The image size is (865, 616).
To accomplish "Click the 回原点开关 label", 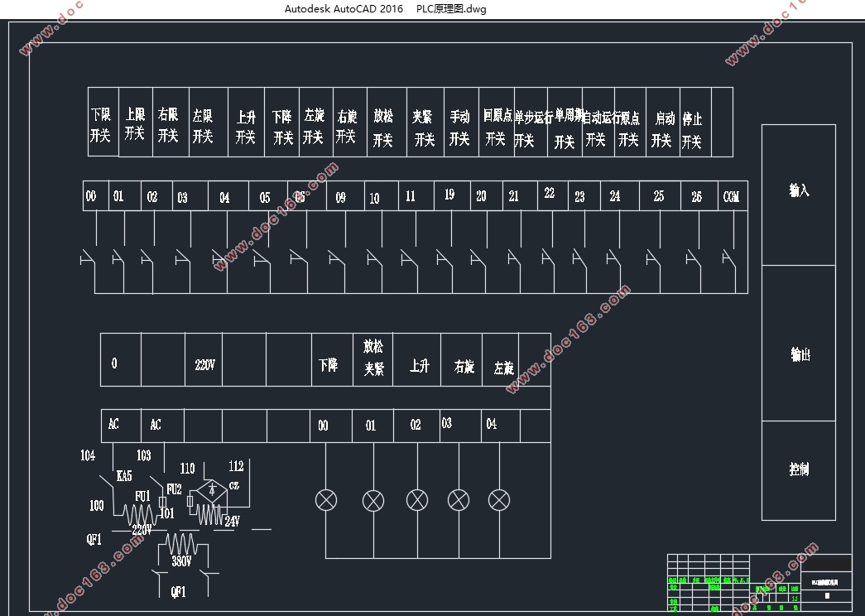I will click(x=497, y=127).
